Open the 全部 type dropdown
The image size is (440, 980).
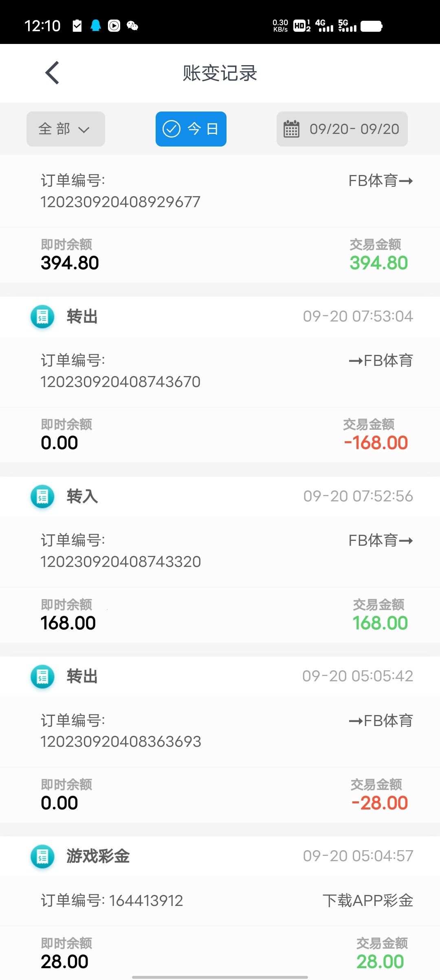[66, 129]
